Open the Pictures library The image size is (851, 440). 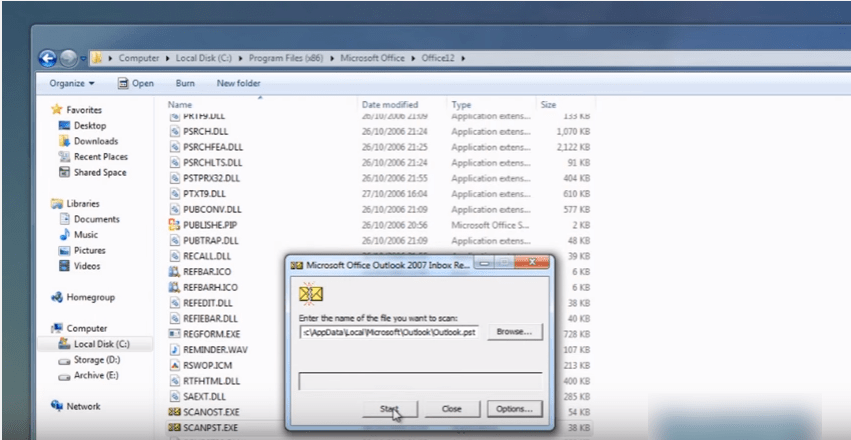coord(82,251)
